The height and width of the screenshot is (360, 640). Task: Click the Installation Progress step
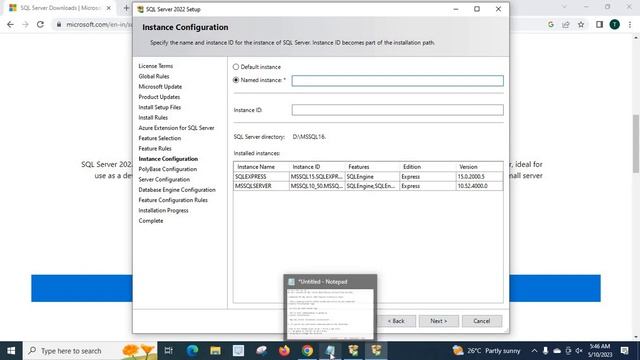pos(163,211)
